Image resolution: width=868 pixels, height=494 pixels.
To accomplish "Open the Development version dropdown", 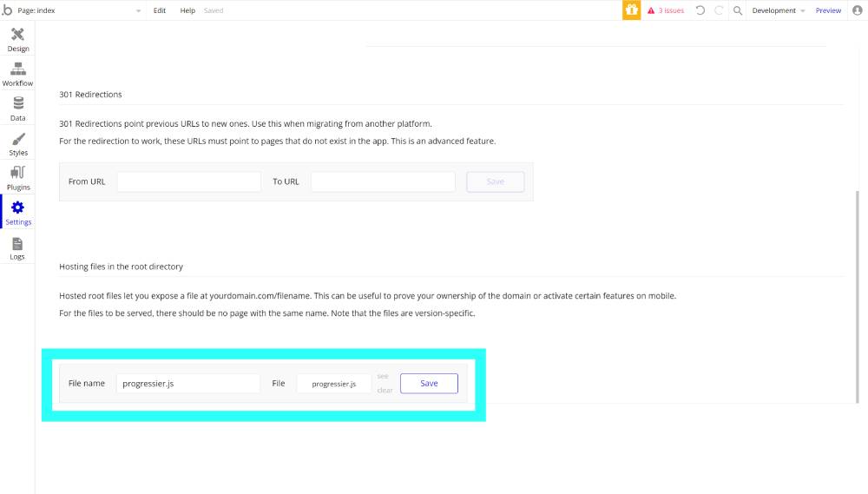I will point(779,10).
